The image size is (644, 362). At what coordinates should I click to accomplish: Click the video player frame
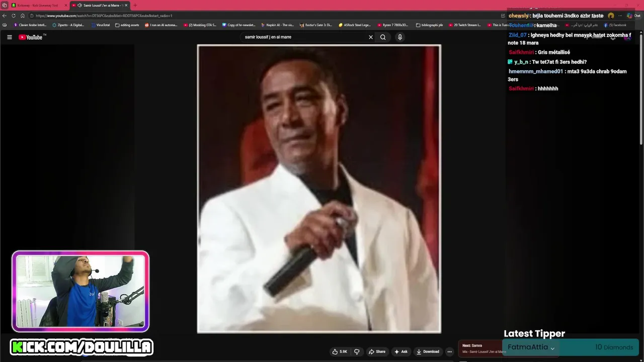pos(319,189)
